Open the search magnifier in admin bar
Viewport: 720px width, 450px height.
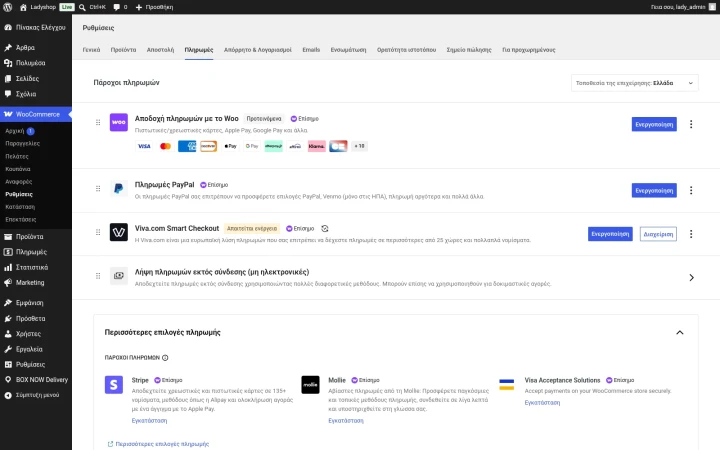[x=82, y=7]
